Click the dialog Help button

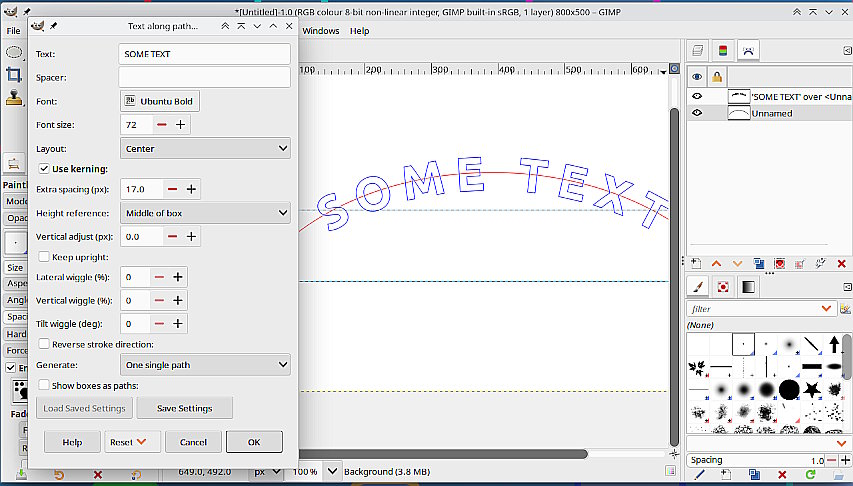(x=72, y=442)
